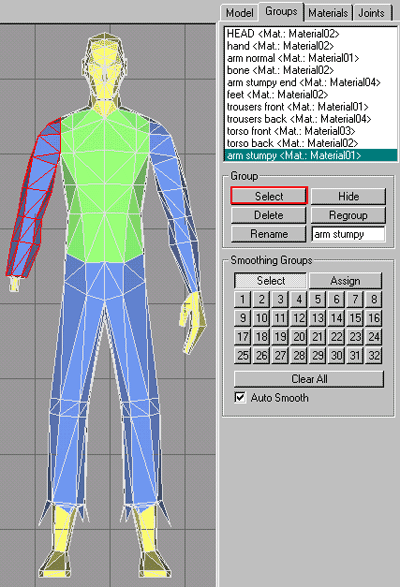Toggle the Auto Smooth checkbox
Viewport: 400px width, 587px height.
pos(240,397)
